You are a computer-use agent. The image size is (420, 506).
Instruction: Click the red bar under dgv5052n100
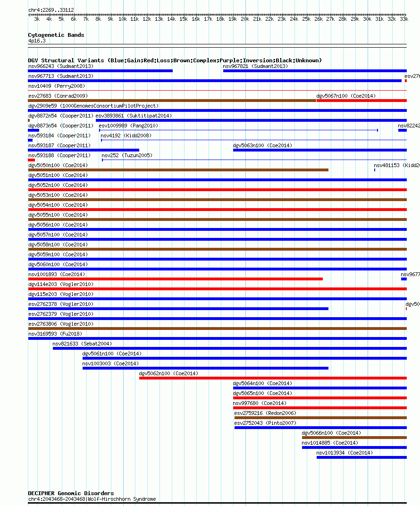[x=218, y=190]
